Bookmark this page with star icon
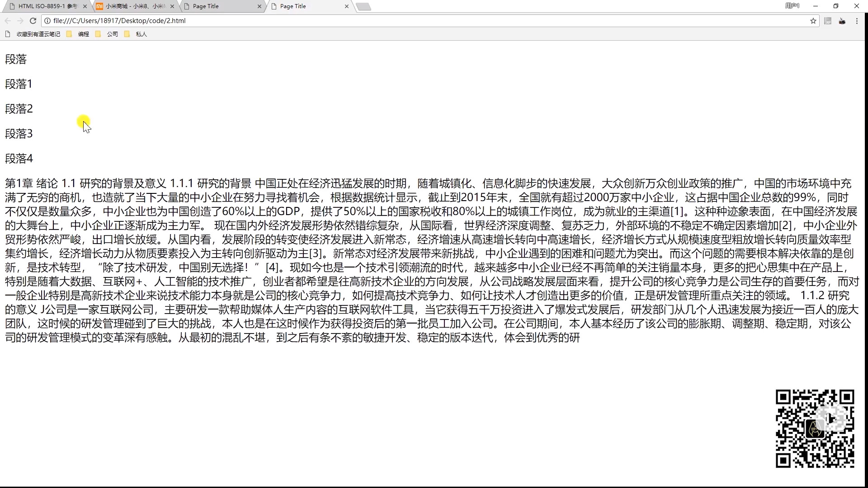This screenshot has width=868, height=488. 813,21
